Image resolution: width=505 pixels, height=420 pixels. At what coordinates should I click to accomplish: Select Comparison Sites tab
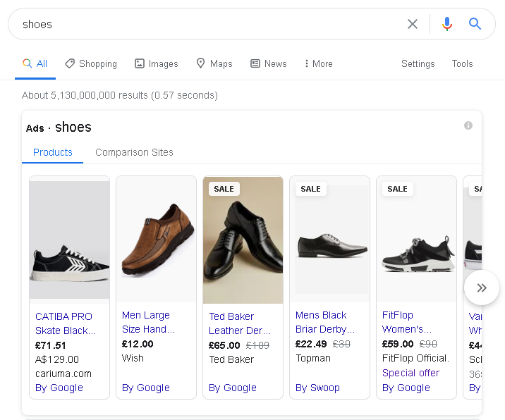point(134,152)
